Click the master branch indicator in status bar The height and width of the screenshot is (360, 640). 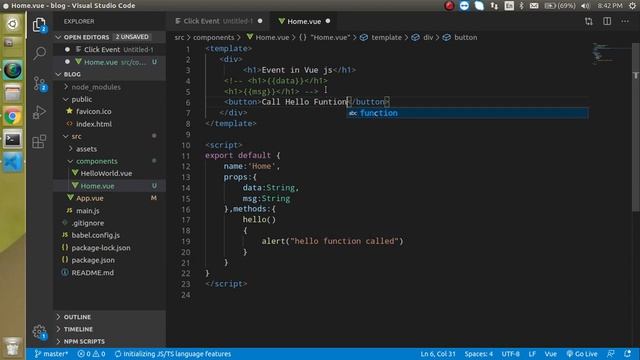pos(51,354)
